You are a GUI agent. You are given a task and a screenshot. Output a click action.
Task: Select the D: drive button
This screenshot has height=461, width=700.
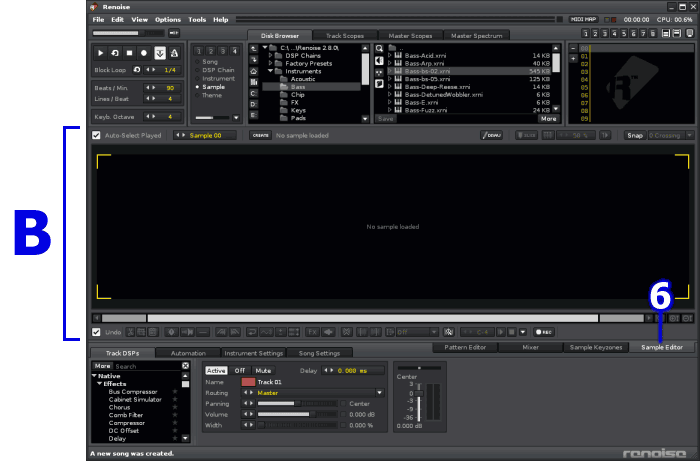click(x=254, y=104)
